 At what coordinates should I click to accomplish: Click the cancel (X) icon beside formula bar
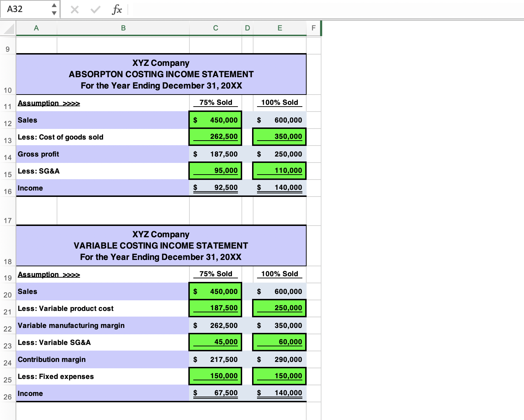coord(74,10)
